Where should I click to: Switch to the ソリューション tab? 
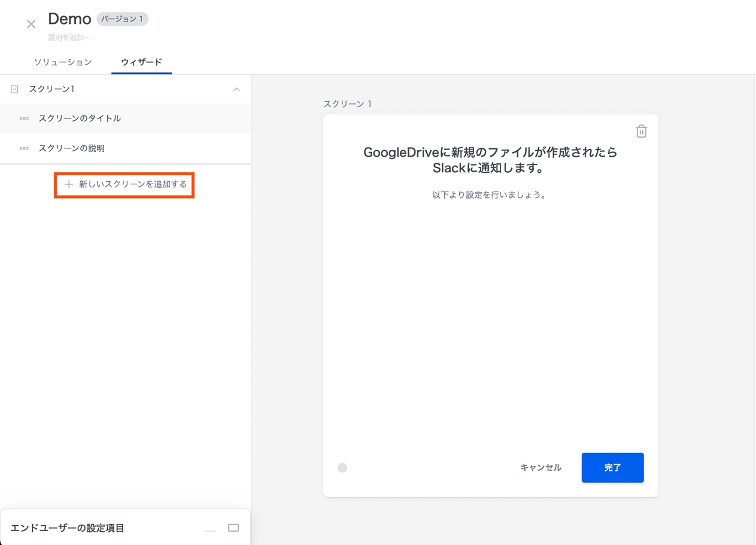(x=63, y=62)
